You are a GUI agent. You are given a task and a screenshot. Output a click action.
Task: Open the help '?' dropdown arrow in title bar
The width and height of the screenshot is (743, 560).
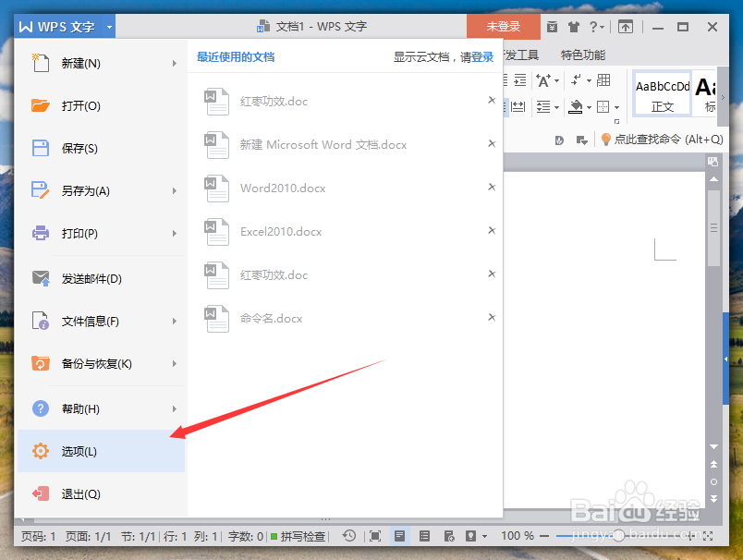click(603, 28)
